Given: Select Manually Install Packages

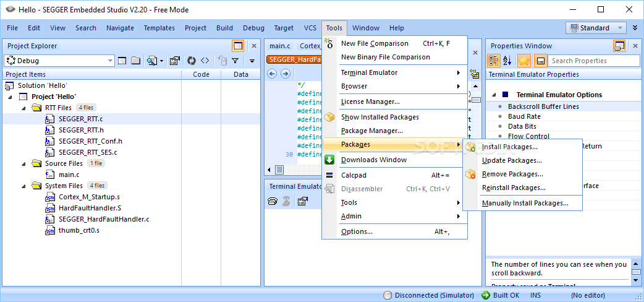Looking at the screenshot, I should tap(522, 203).
